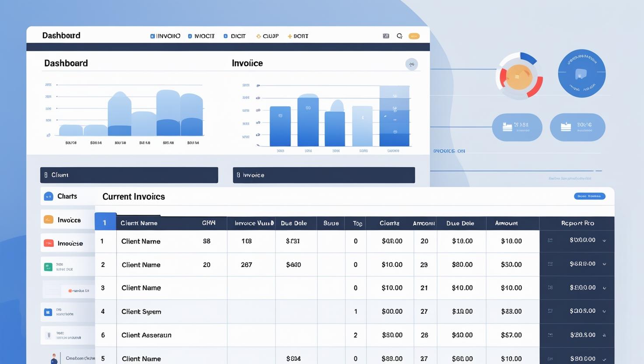Click the blue circular widget icon on the right
The height and width of the screenshot is (364, 644).
582,73
